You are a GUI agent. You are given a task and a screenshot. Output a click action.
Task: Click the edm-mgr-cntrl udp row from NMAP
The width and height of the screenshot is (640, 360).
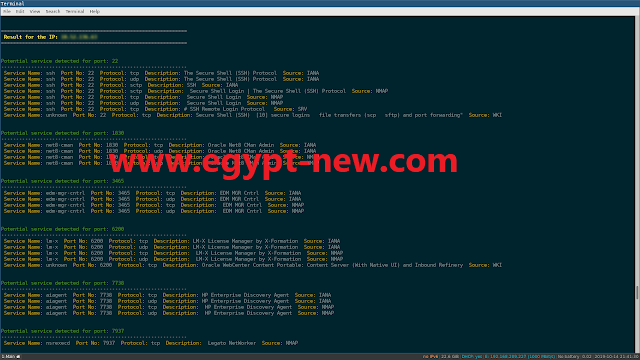tap(154, 211)
